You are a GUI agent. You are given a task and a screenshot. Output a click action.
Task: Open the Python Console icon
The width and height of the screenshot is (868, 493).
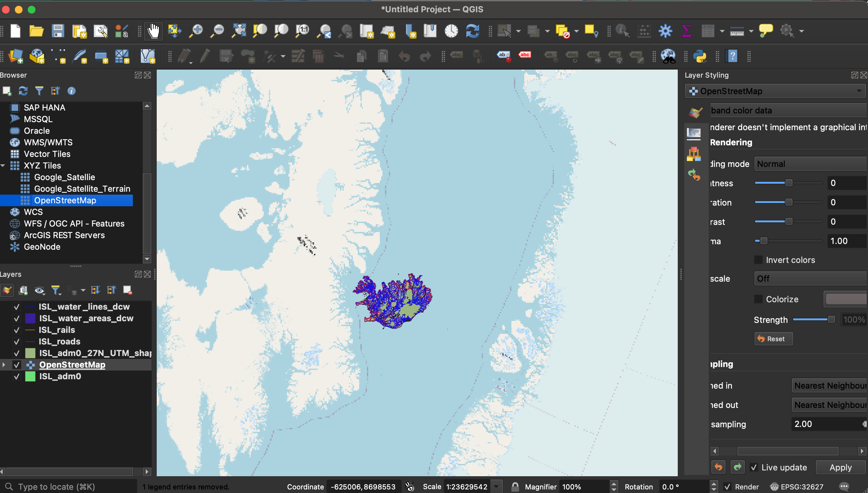[700, 56]
